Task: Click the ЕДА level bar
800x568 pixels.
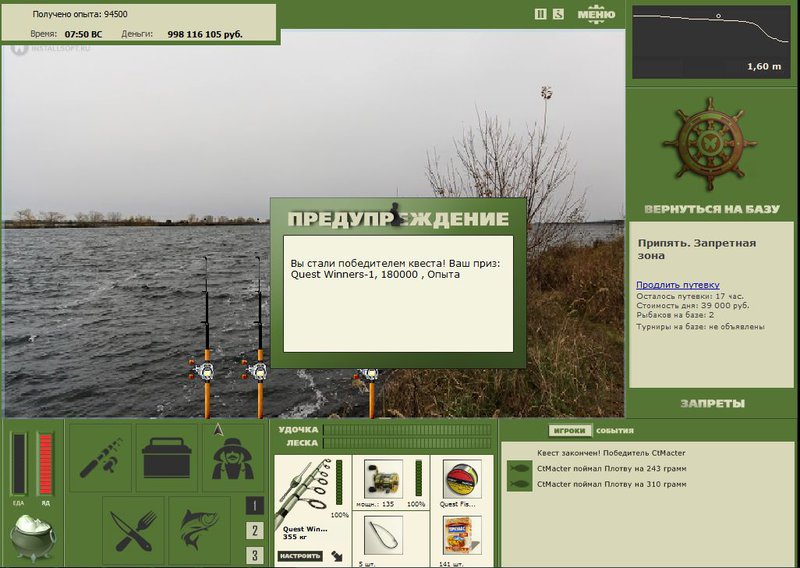Action: coord(18,463)
